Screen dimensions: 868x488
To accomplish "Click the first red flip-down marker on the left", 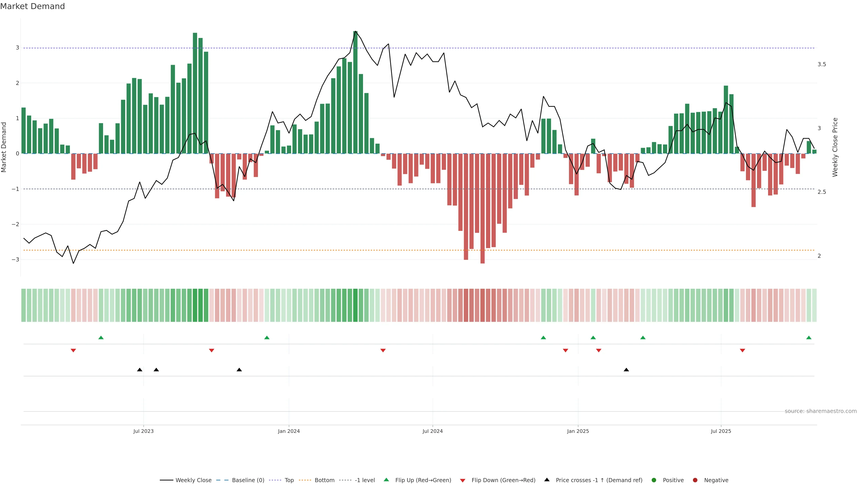I will pyautogui.click(x=73, y=351).
